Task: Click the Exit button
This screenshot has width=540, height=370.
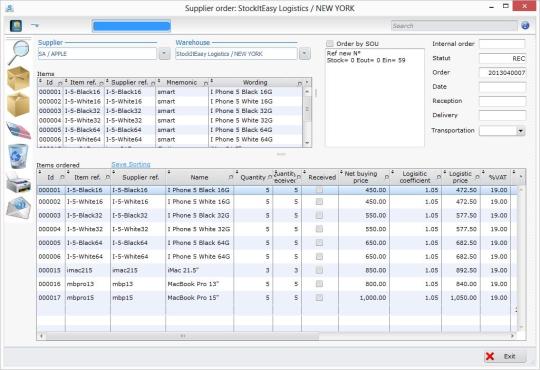Action: 504,356
